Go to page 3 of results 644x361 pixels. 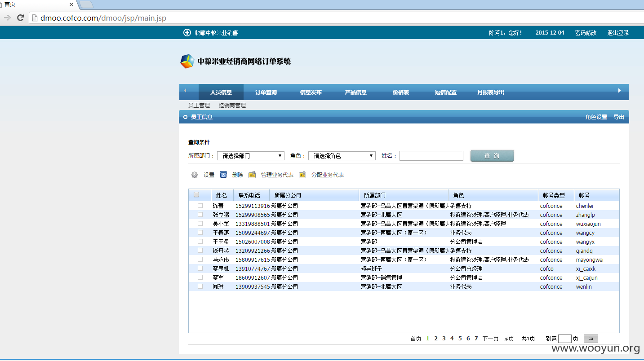pos(444,339)
